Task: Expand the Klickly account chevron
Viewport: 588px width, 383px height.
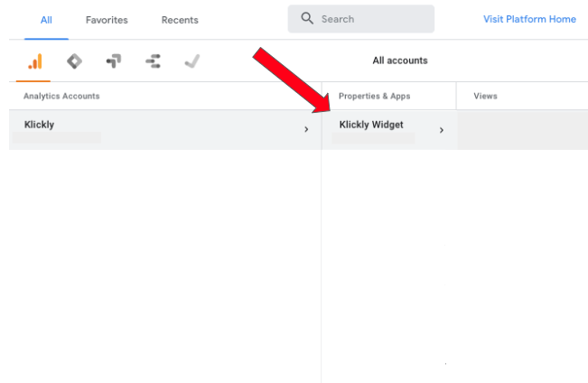Action: click(x=306, y=129)
